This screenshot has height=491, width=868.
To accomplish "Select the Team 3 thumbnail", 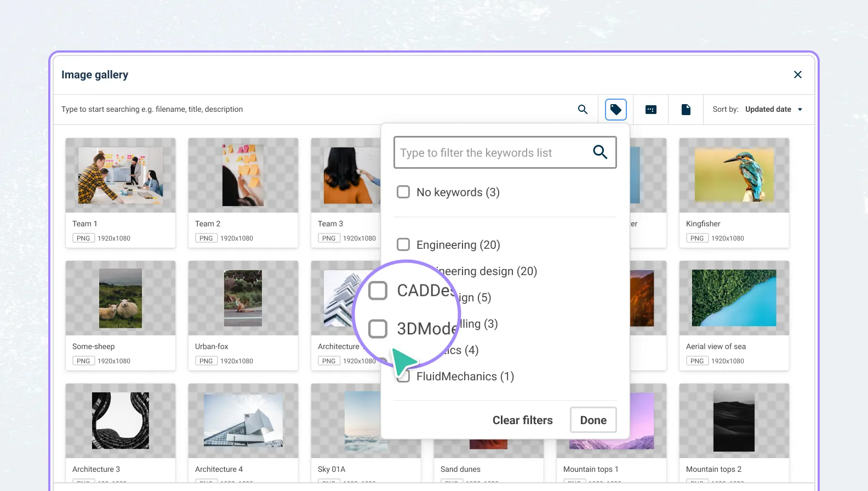I will pyautogui.click(x=346, y=175).
